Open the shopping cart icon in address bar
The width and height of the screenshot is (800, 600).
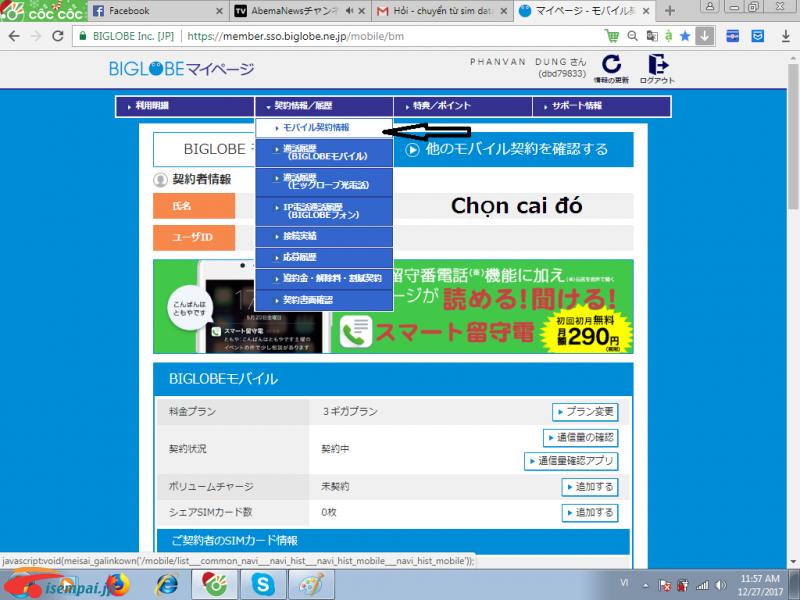click(611, 36)
